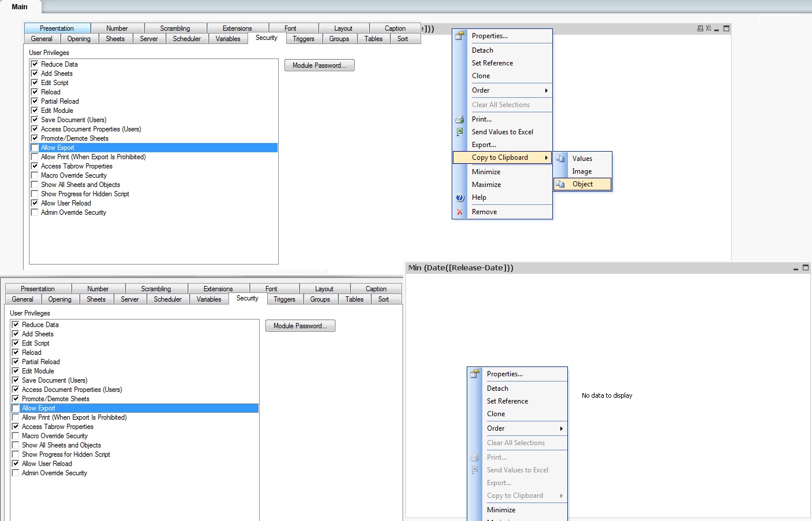Click the clipboard icon beside Properties in the lower context menu
Screen dimensions: 812x521
tap(475, 374)
